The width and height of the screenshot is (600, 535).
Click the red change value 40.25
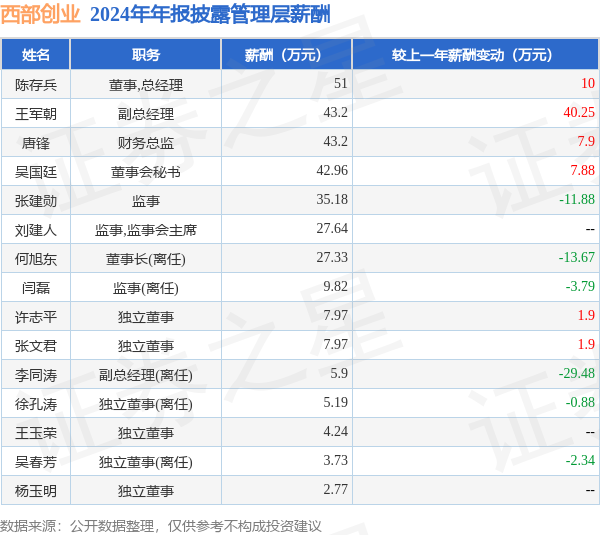(x=579, y=113)
